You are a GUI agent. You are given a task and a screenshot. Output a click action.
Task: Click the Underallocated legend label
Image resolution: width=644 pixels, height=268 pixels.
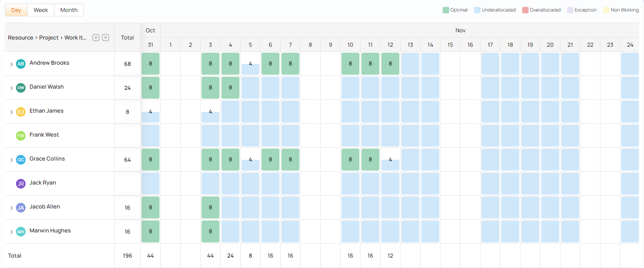coord(498,10)
